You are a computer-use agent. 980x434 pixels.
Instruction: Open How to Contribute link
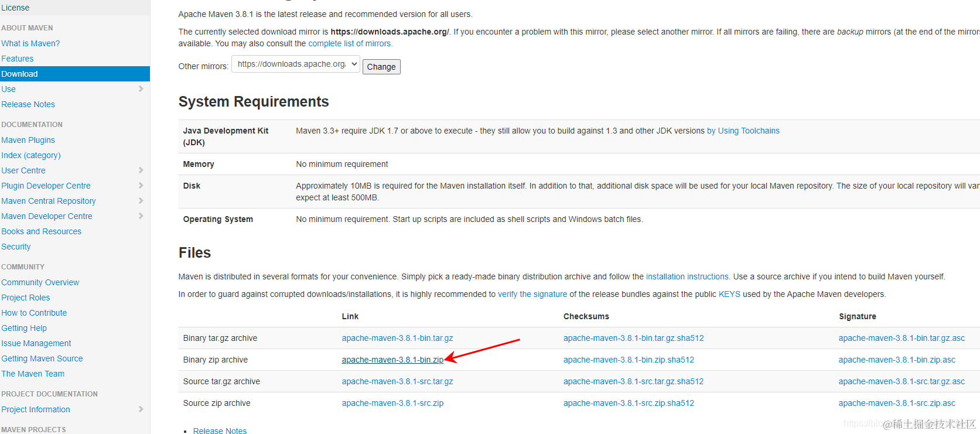click(34, 313)
